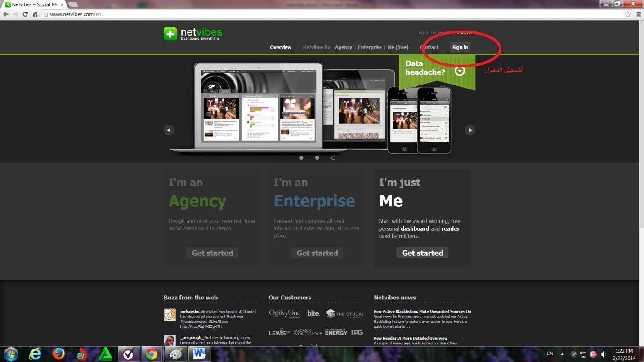This screenshot has height=362, width=644.
Task: Show next slide with right arrow
Action: pos(470,130)
